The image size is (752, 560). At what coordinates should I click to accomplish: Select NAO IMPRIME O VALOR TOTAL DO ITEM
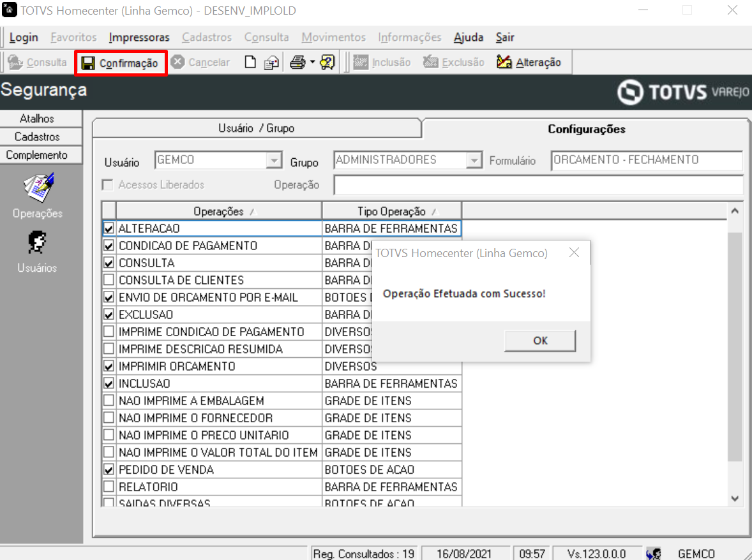(x=282, y=453)
